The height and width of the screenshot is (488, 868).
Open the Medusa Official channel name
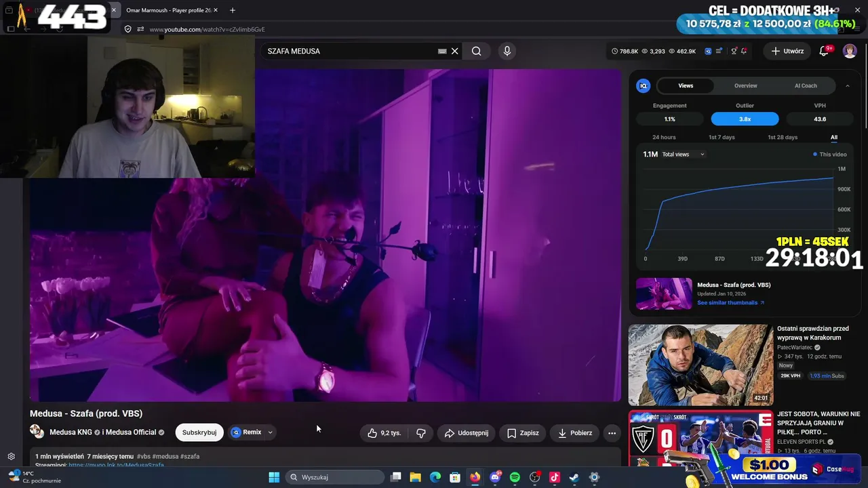[x=132, y=432]
